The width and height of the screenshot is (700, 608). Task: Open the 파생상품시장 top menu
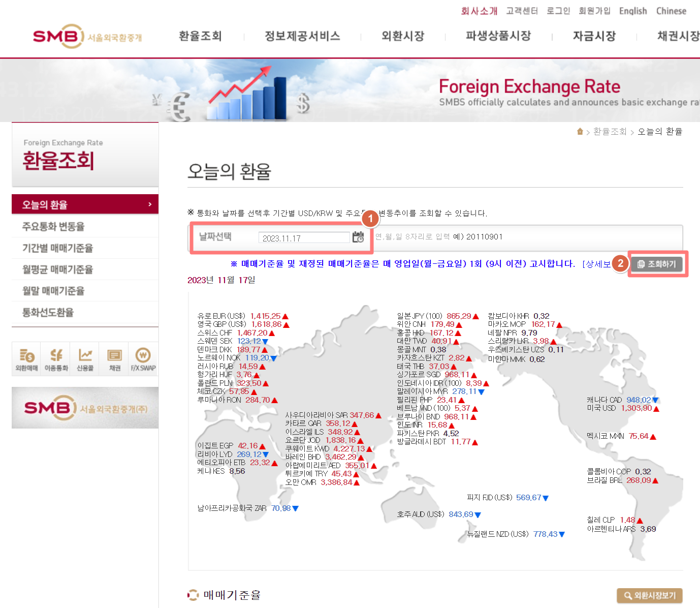(498, 36)
